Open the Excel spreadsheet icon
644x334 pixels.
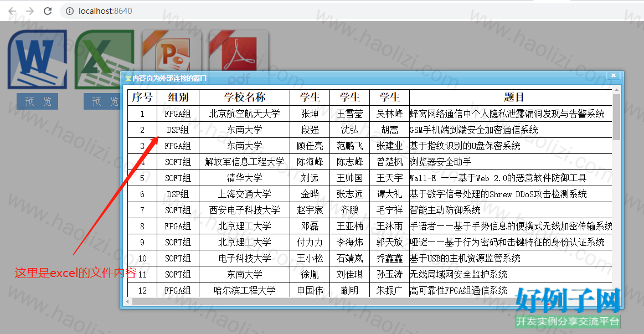pos(104,59)
